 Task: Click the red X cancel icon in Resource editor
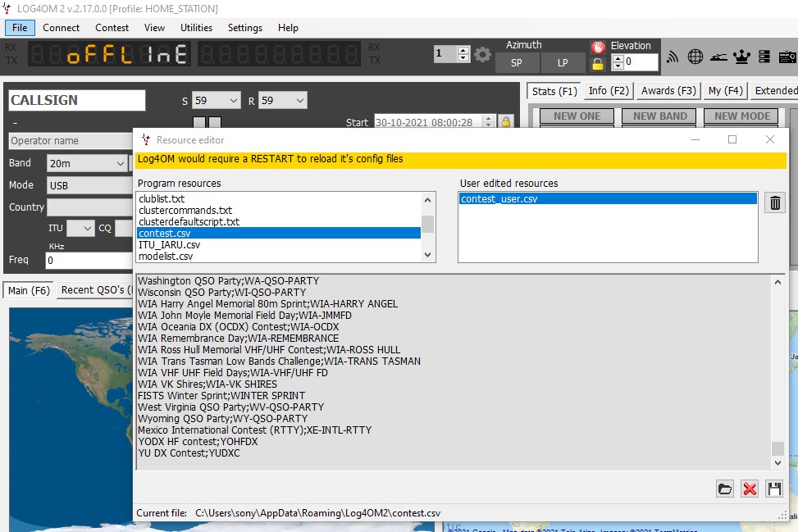[750, 489]
